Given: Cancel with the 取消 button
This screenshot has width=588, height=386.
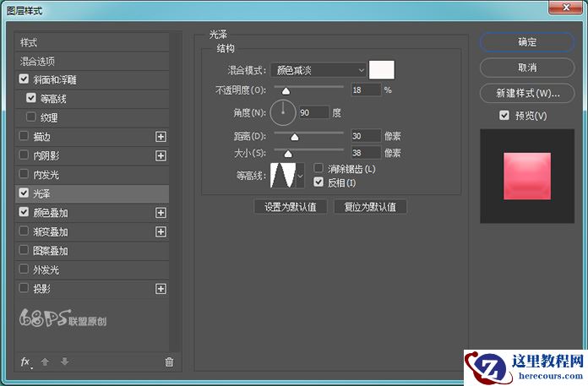Looking at the screenshot, I should (x=527, y=68).
